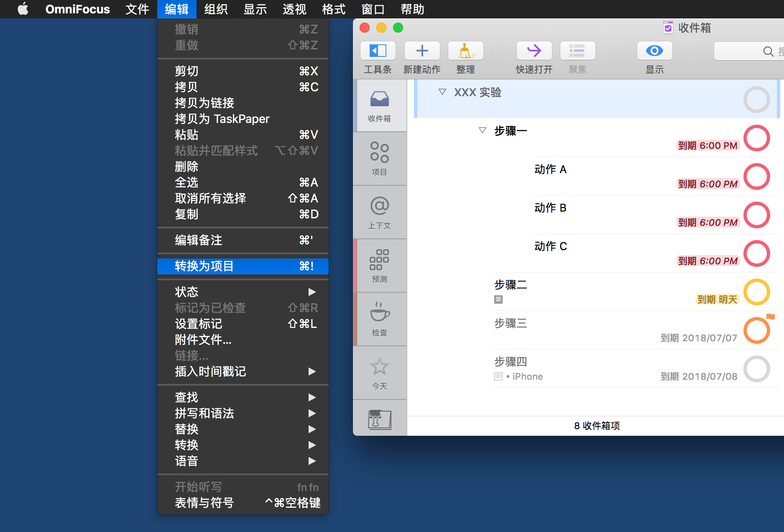
Task: Click the 新建动作 plus icon
Action: pos(422,51)
